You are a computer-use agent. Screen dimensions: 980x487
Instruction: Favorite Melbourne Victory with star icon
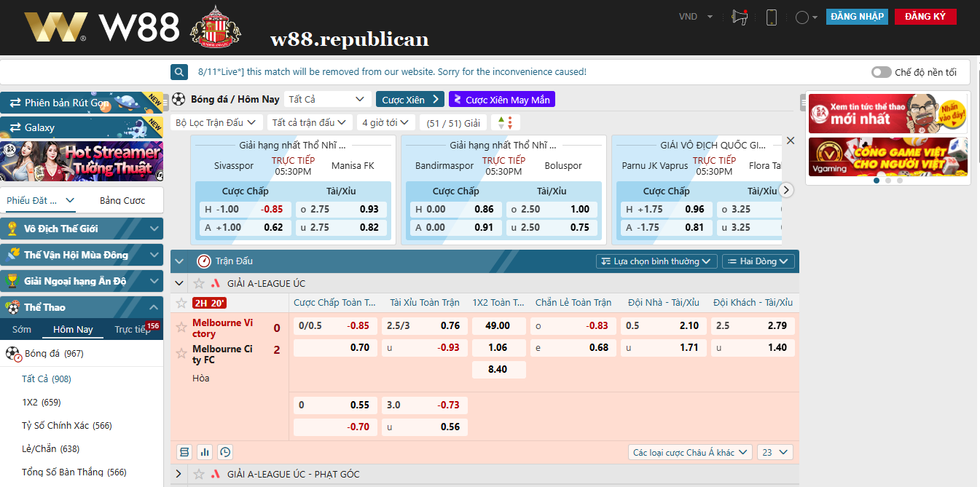(x=181, y=328)
